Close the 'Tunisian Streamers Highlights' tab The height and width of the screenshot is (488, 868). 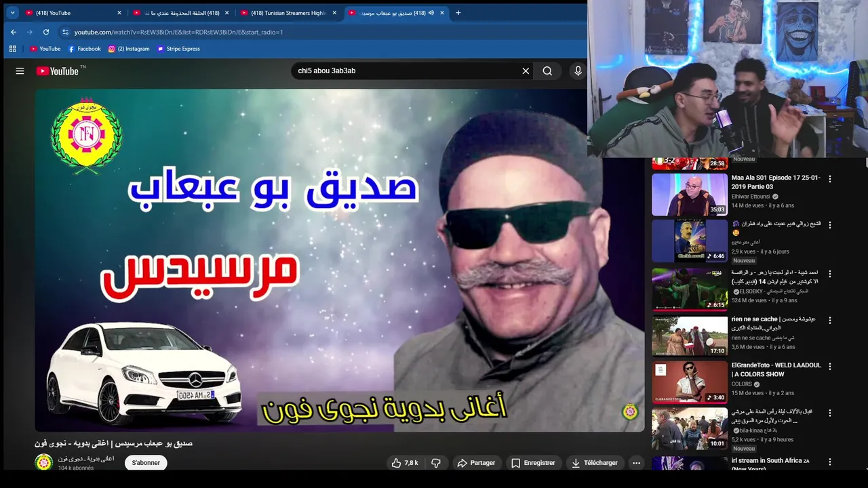click(x=335, y=12)
